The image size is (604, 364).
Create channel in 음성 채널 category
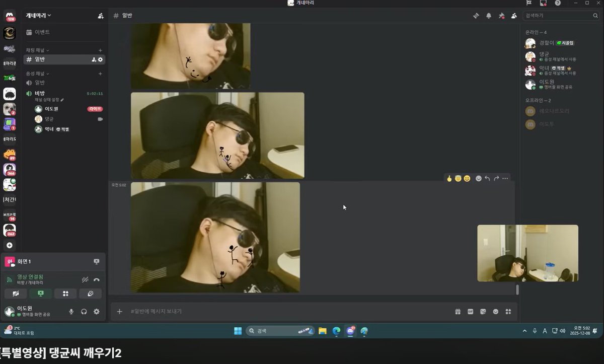coord(100,74)
